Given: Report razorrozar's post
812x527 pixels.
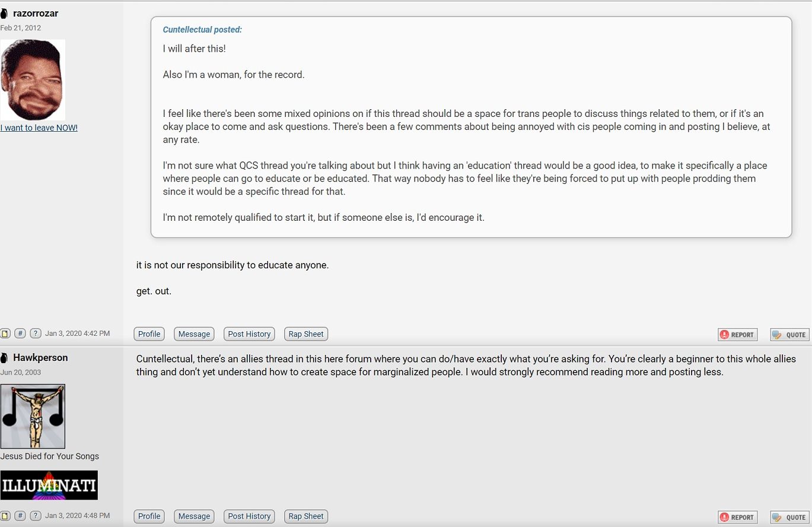Looking at the screenshot, I should click(737, 335).
